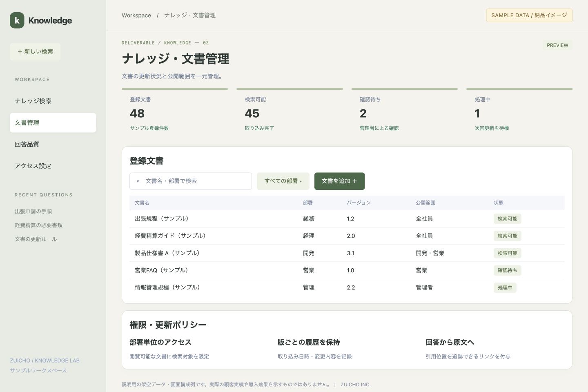Screen dimensions: 588x392
Task: Open アクセス設定 in the sidebar
Action: pyautogui.click(x=53, y=166)
